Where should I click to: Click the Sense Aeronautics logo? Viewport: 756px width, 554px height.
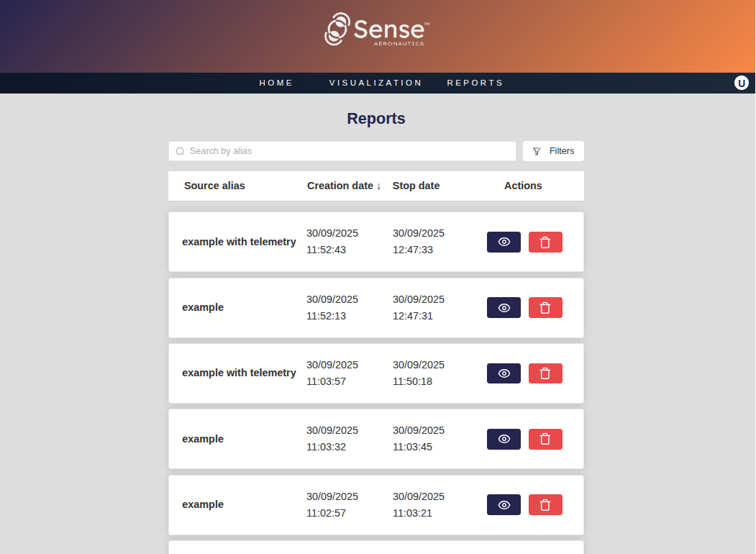click(x=377, y=29)
